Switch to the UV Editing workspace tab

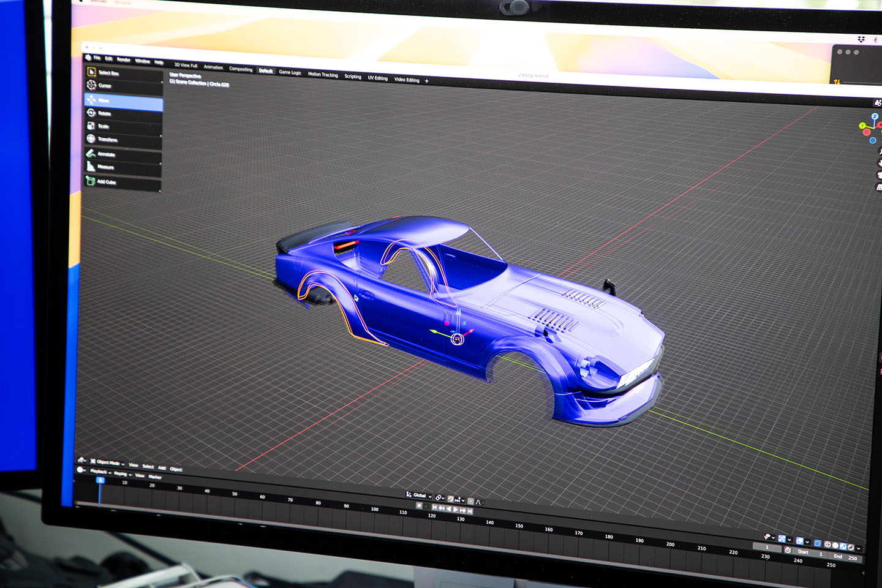pos(377,78)
